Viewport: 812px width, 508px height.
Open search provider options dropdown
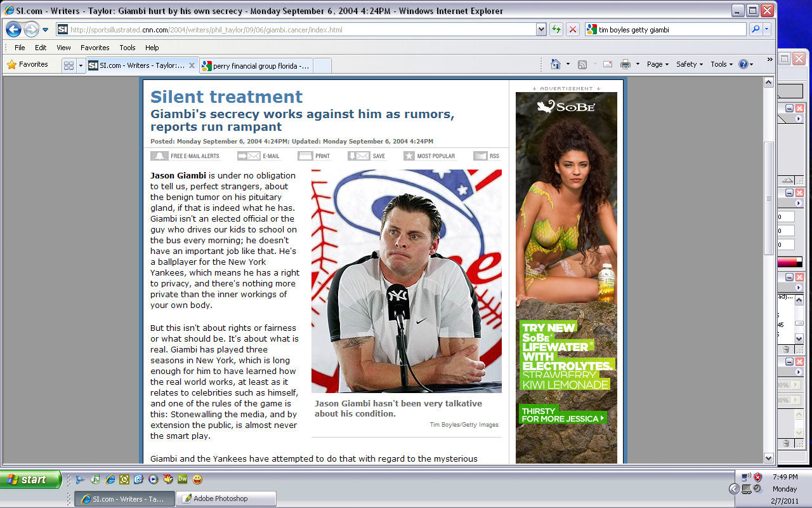click(x=767, y=29)
